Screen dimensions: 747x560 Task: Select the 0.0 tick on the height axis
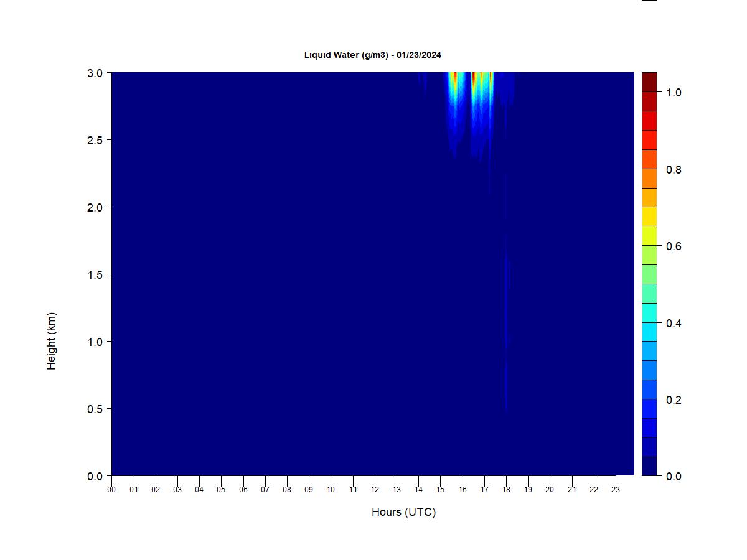tap(95, 476)
